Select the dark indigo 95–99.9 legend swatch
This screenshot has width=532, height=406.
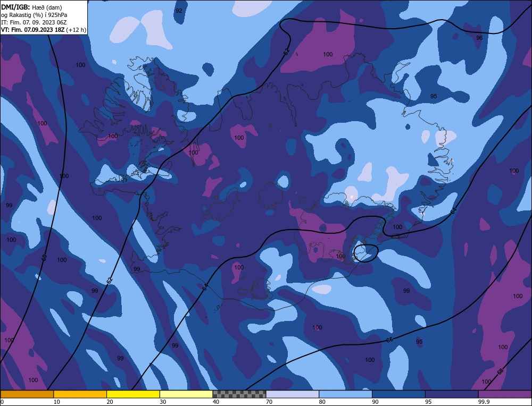point(452,394)
